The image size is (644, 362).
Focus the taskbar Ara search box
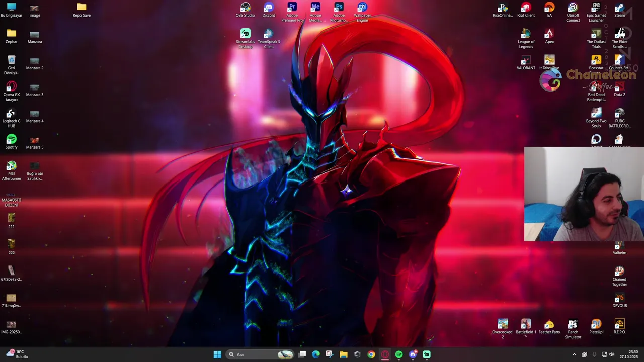[x=261, y=354]
